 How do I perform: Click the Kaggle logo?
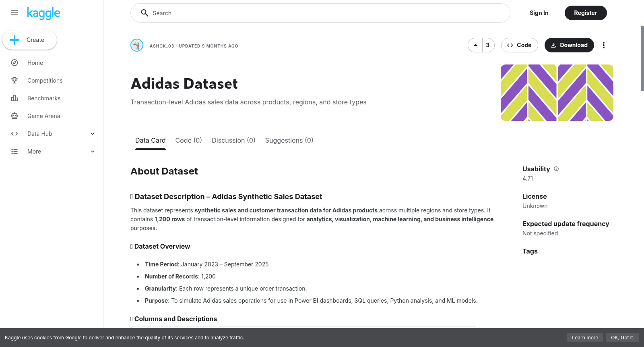(44, 13)
